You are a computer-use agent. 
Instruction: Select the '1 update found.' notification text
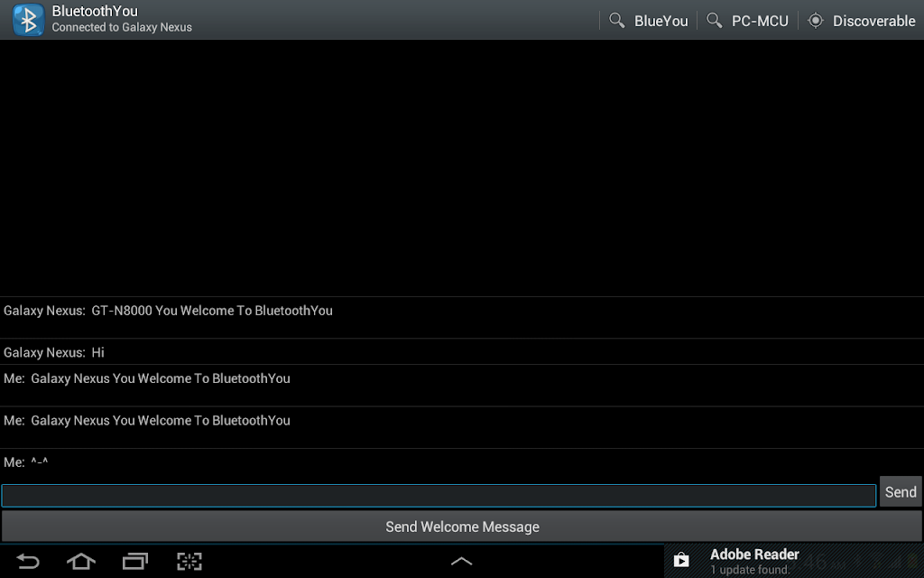(x=750, y=570)
